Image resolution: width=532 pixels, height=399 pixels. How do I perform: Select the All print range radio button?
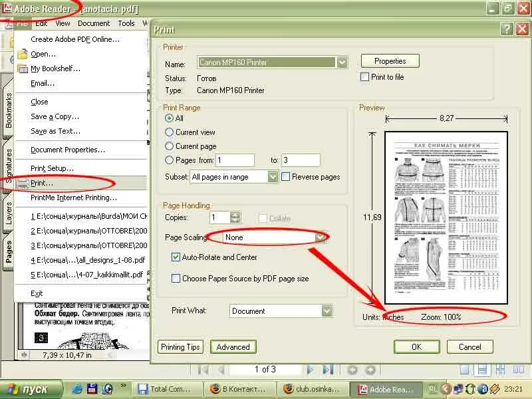pos(169,118)
